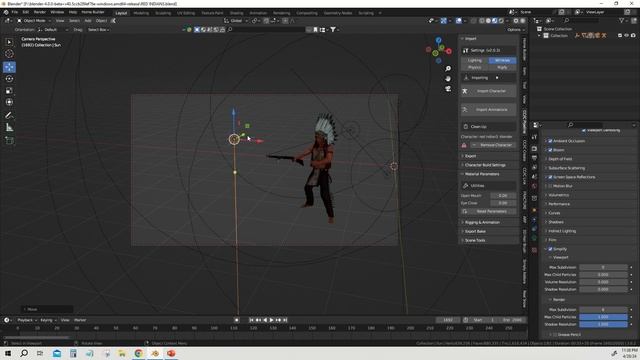Switch to the Modeling workspace tab
Screen dimensions: 640x360
click(x=141, y=13)
